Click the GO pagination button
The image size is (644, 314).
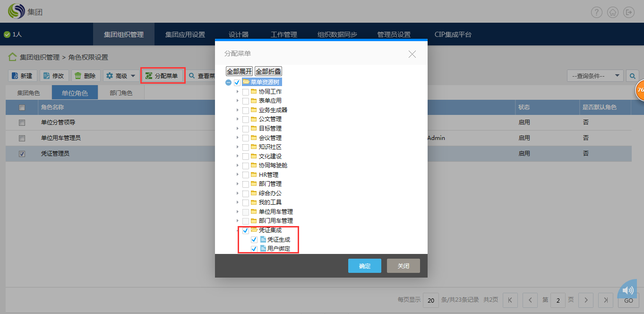628,300
